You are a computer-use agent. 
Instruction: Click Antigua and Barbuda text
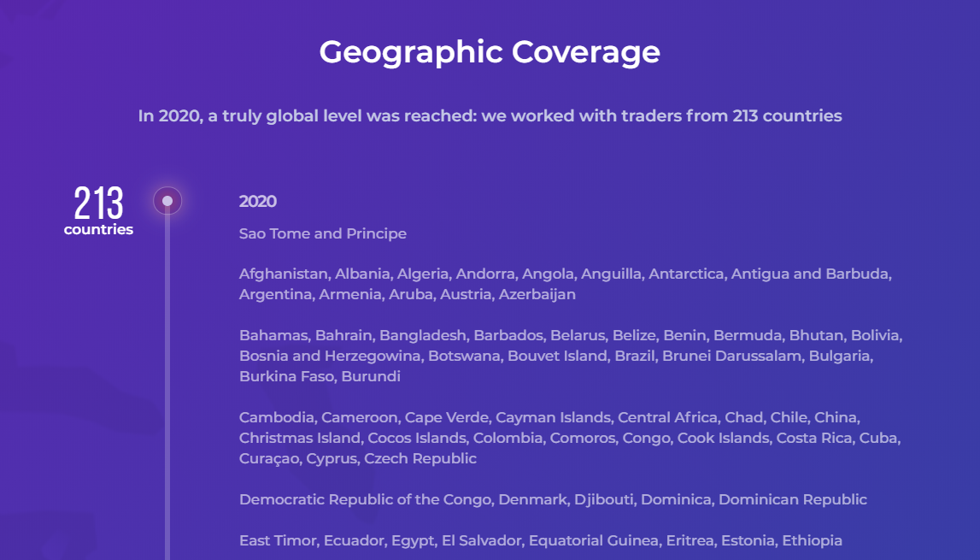pyautogui.click(x=811, y=274)
